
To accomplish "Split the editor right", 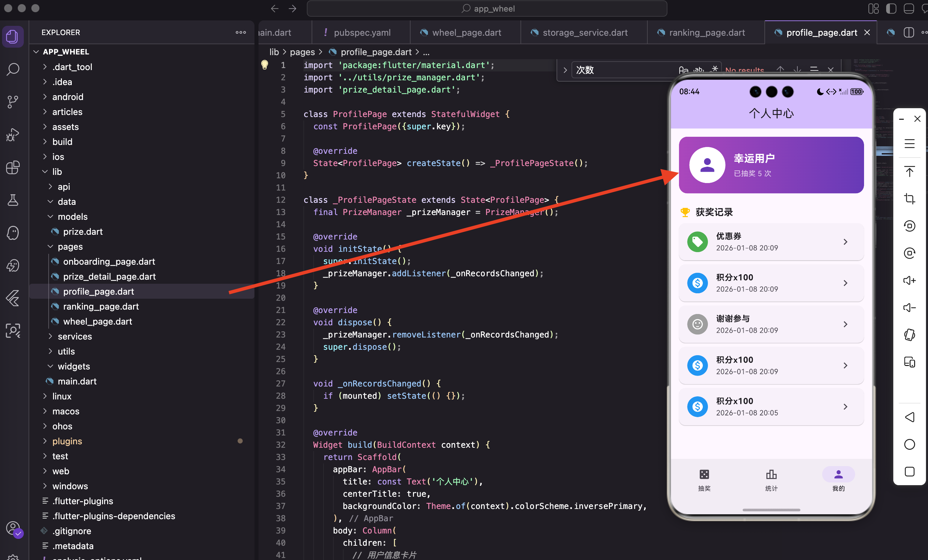I will 908,32.
